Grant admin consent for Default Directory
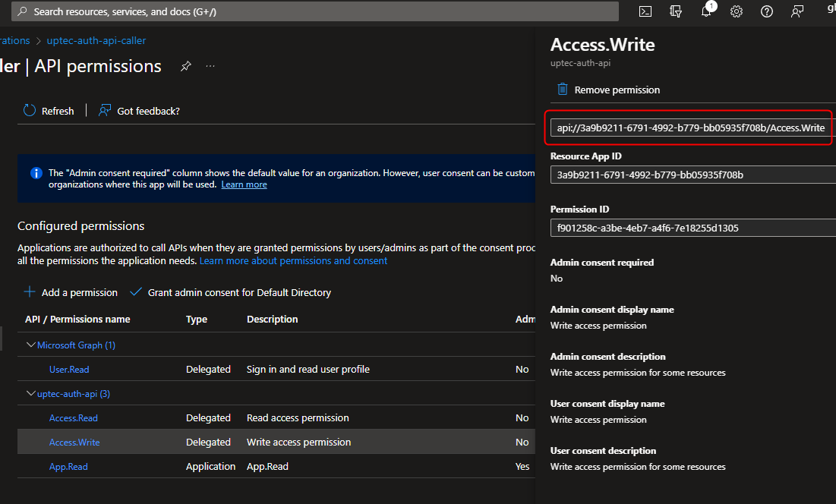836x504 pixels. (x=231, y=292)
